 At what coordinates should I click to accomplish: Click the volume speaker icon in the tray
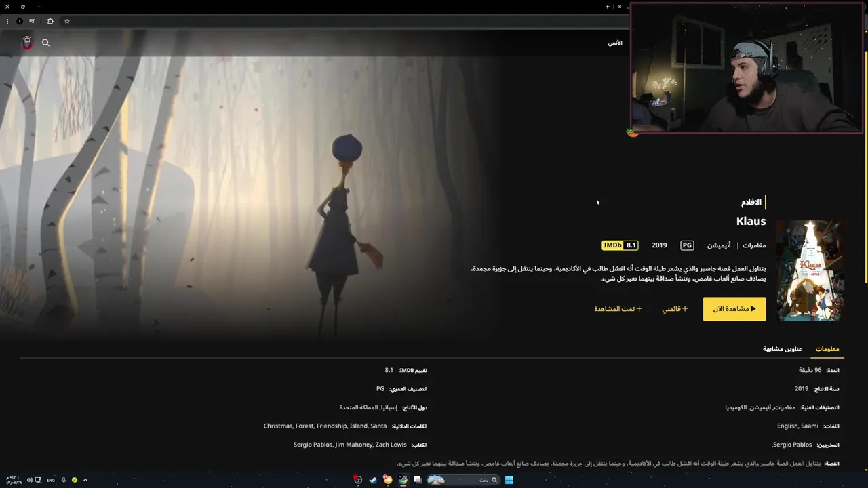click(30, 480)
